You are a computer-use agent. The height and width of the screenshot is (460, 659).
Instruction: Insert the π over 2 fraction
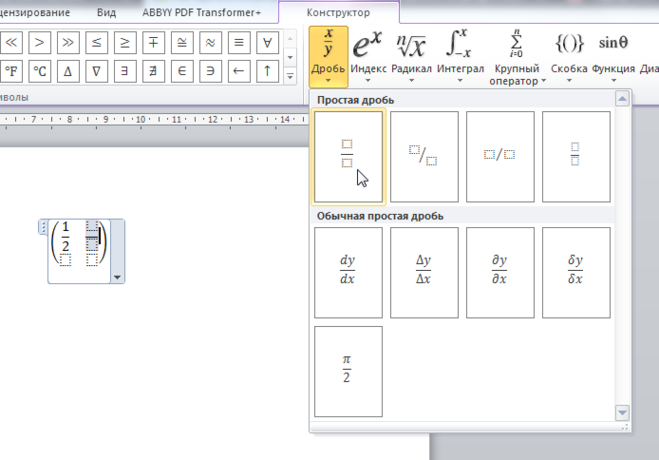coord(348,371)
